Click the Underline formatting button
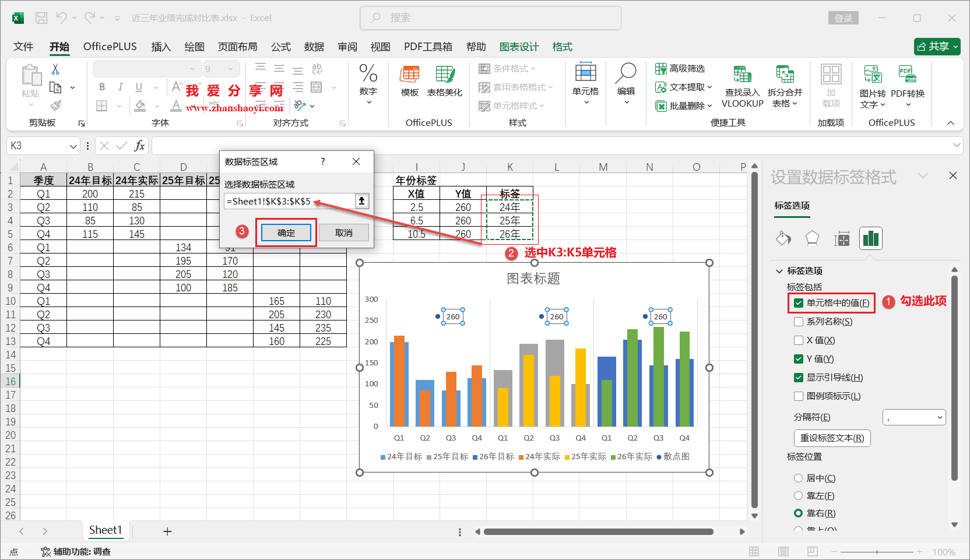Screen dimensions: 970x560 point(139,87)
